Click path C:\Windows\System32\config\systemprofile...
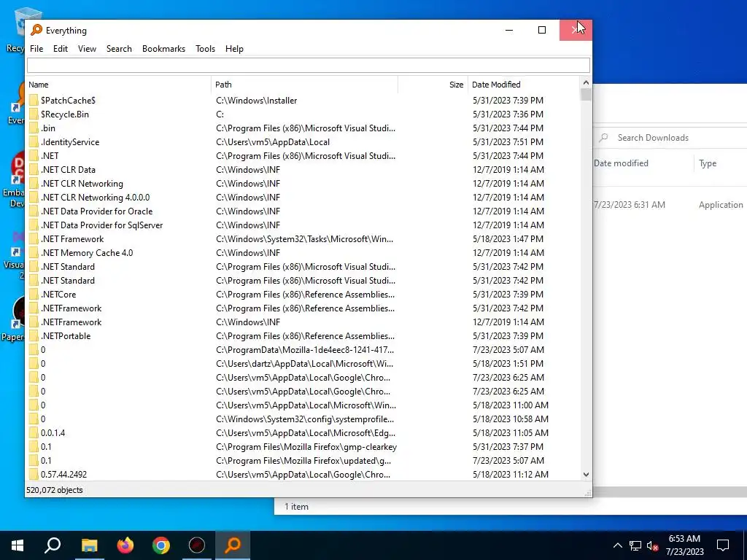Viewport: 747px width, 560px height. click(x=305, y=419)
